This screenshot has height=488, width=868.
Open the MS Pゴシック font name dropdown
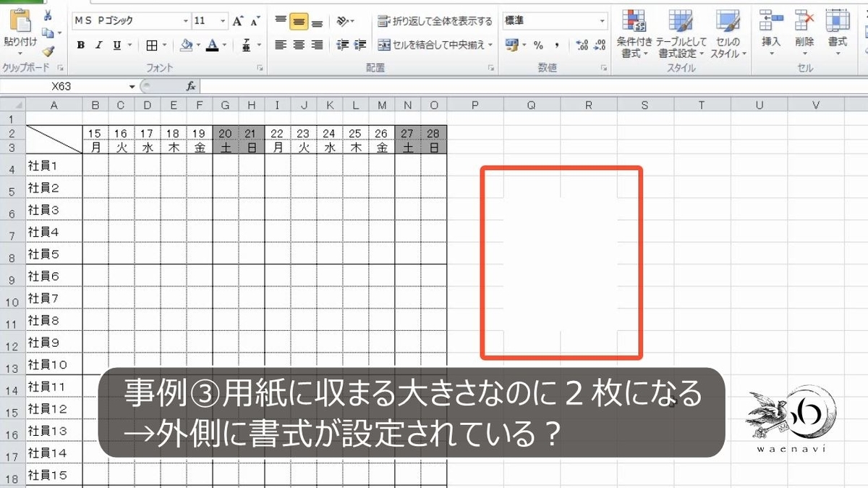pos(184,21)
